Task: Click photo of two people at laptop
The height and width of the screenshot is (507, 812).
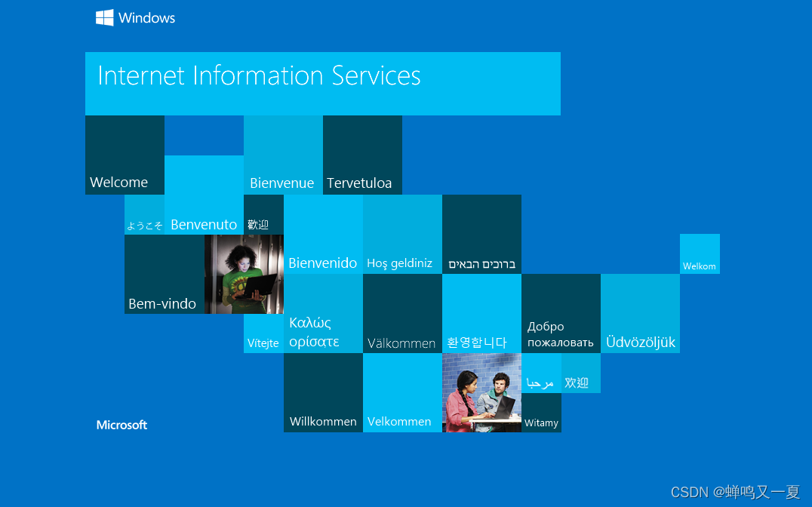Action: 481,392
